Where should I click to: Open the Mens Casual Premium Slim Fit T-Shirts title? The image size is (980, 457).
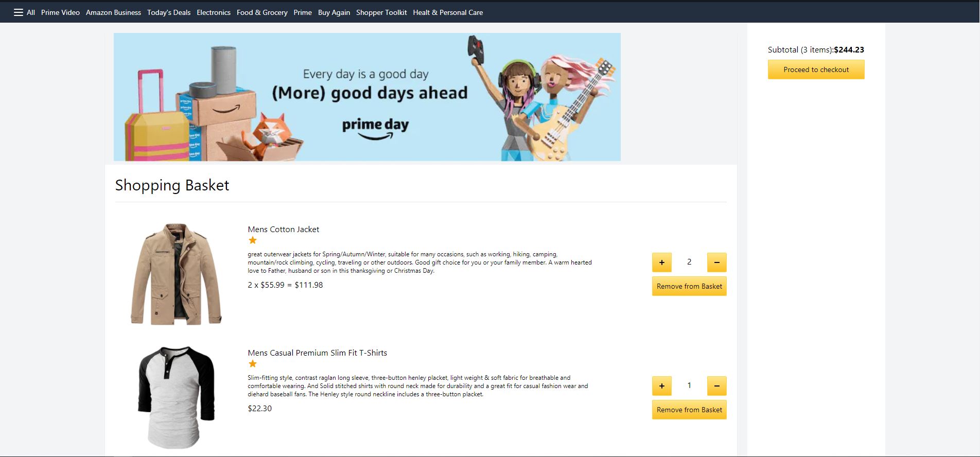318,353
